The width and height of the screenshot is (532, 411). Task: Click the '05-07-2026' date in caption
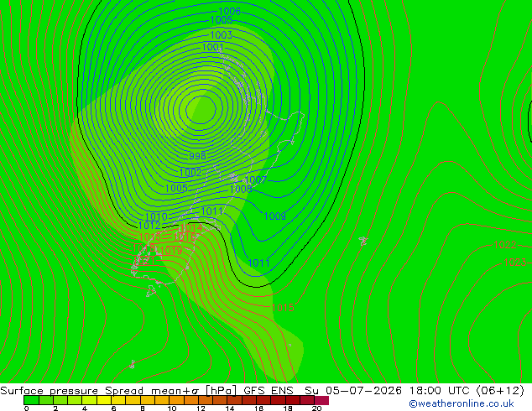coord(363,391)
